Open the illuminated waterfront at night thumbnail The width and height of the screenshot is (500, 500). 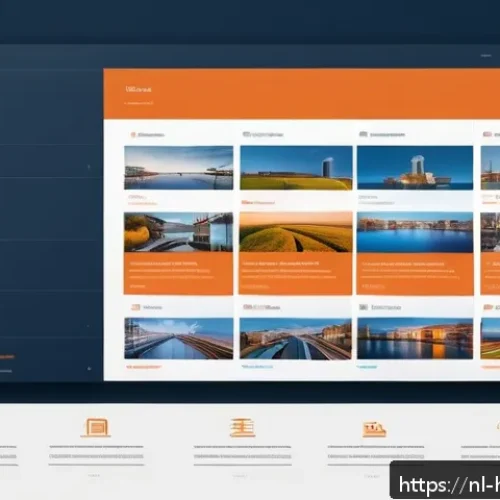[x=415, y=338]
